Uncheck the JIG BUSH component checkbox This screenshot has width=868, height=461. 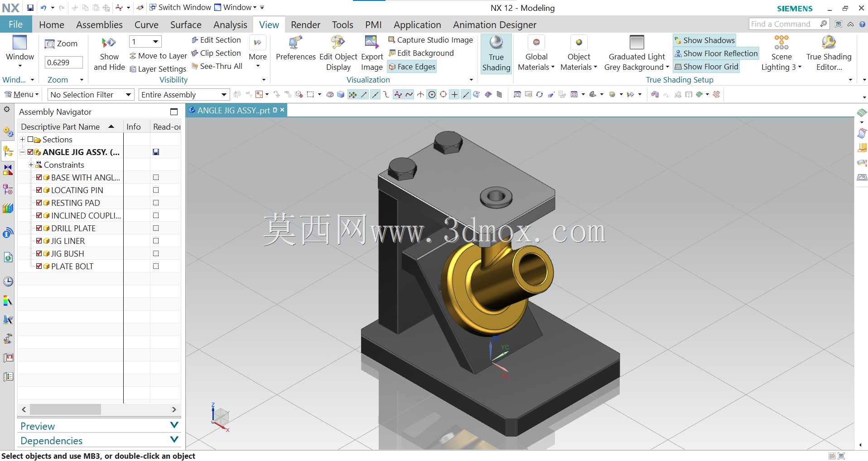point(39,253)
